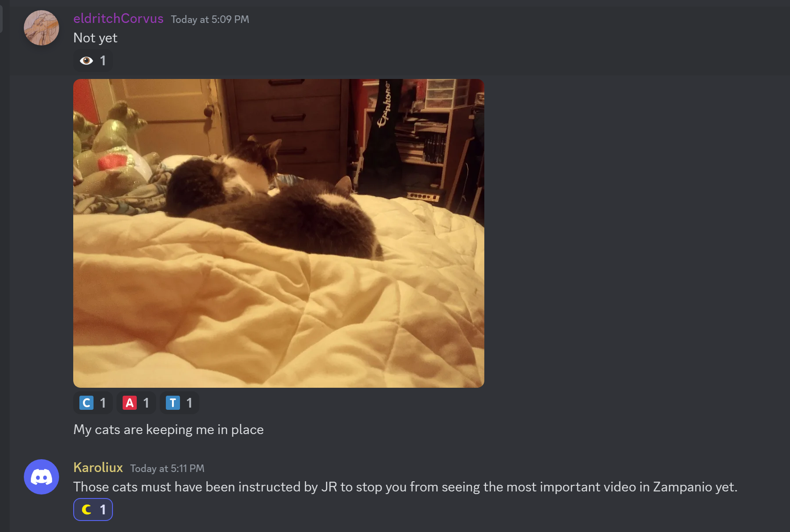Toggle the crescent moon reaction on Karoliux's message
The width and height of the screenshot is (790, 532).
coord(93,510)
